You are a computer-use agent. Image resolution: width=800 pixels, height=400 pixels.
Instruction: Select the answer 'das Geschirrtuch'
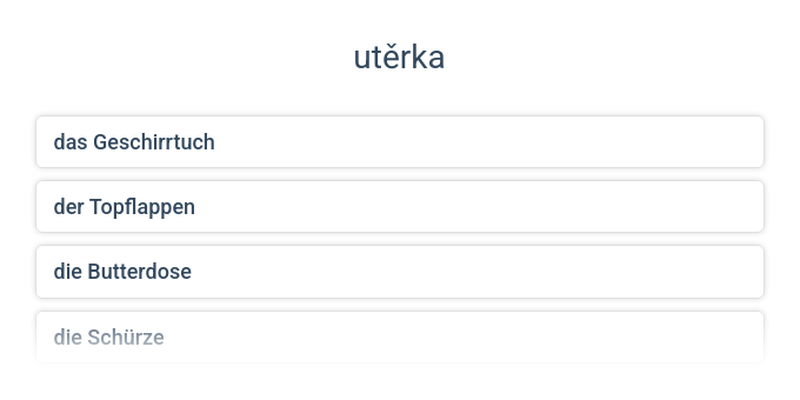pos(400,142)
